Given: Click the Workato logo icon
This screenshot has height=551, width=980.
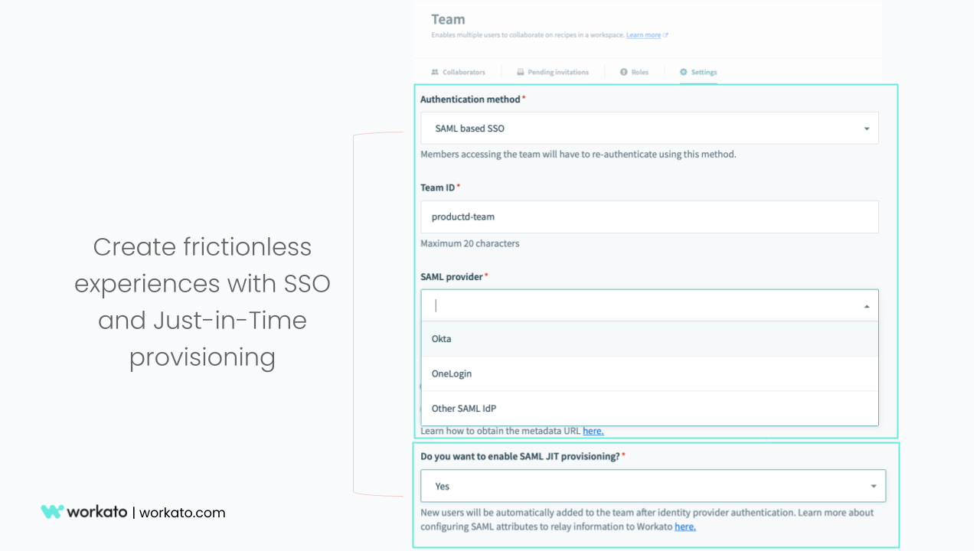Looking at the screenshot, I should 52,512.
